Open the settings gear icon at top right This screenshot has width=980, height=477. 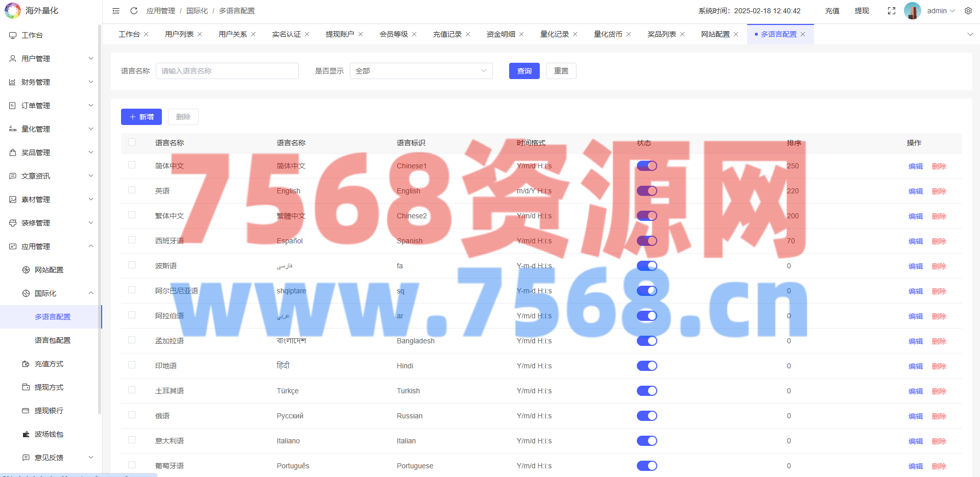[x=968, y=11]
